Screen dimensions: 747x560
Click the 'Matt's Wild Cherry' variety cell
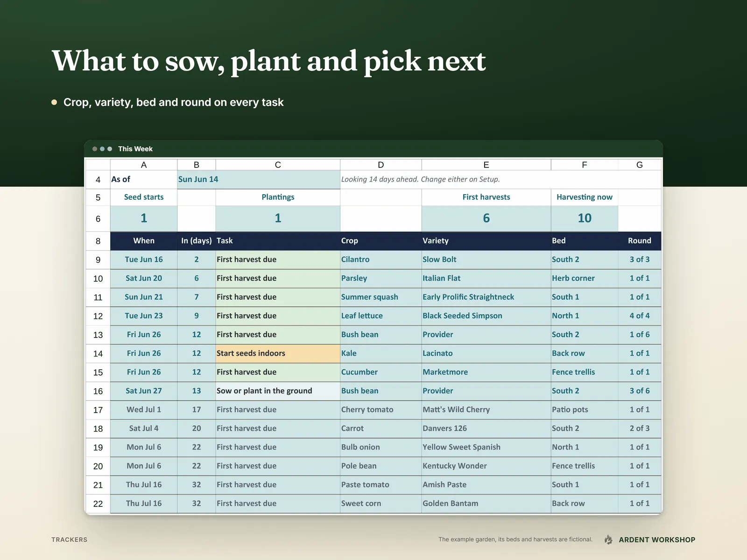click(486, 410)
